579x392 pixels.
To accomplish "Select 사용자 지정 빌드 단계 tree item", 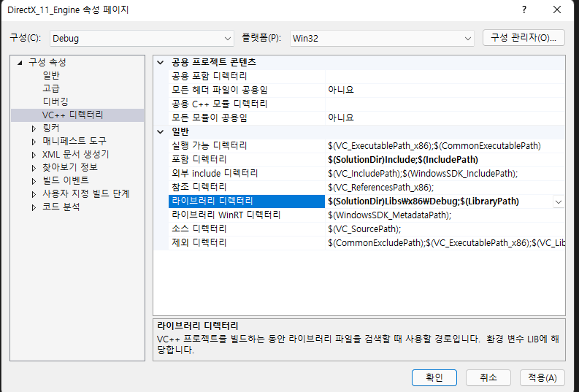I will [86, 193].
